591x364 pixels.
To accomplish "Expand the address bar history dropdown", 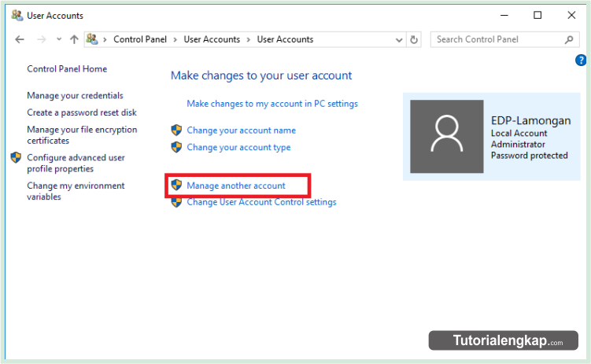I will pyautogui.click(x=399, y=39).
